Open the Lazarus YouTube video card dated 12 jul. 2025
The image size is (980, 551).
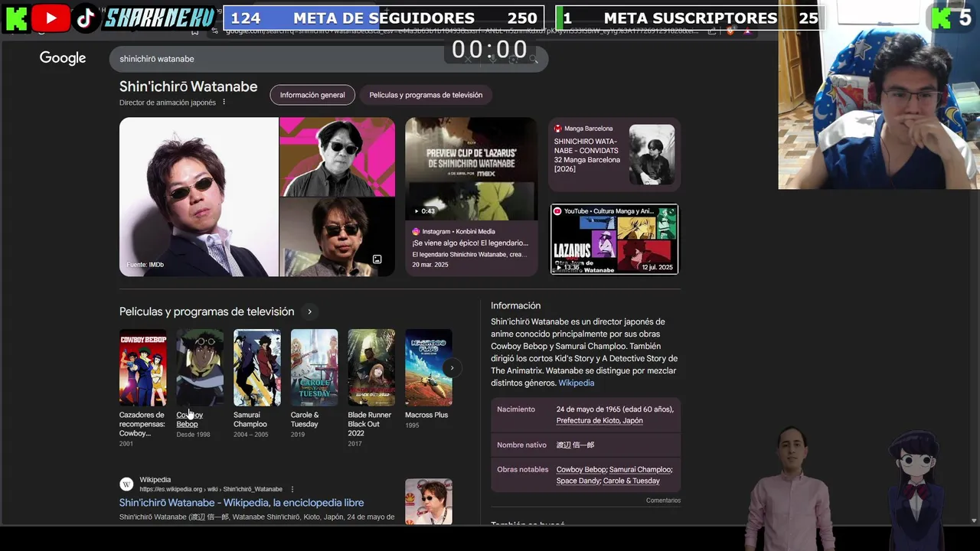pos(614,239)
